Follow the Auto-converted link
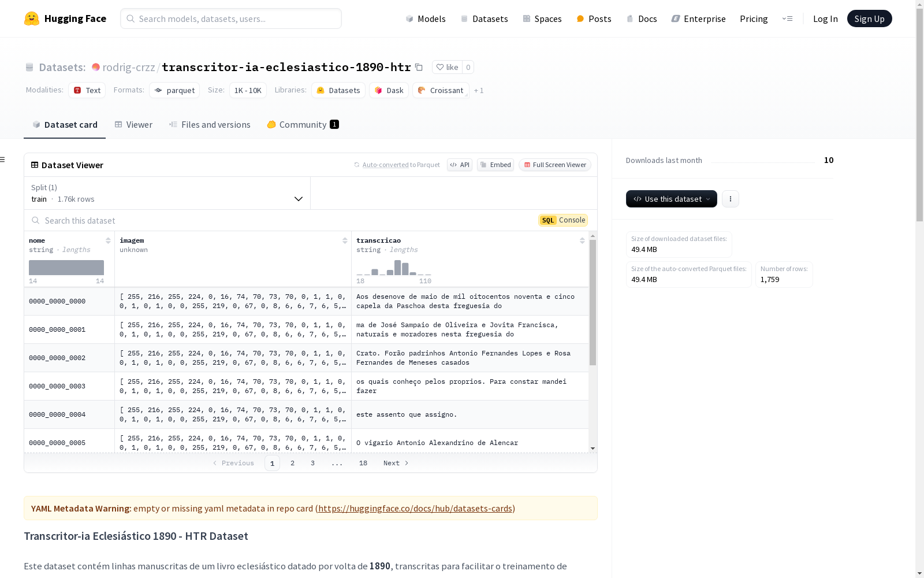The height and width of the screenshot is (578, 924). pos(385,165)
